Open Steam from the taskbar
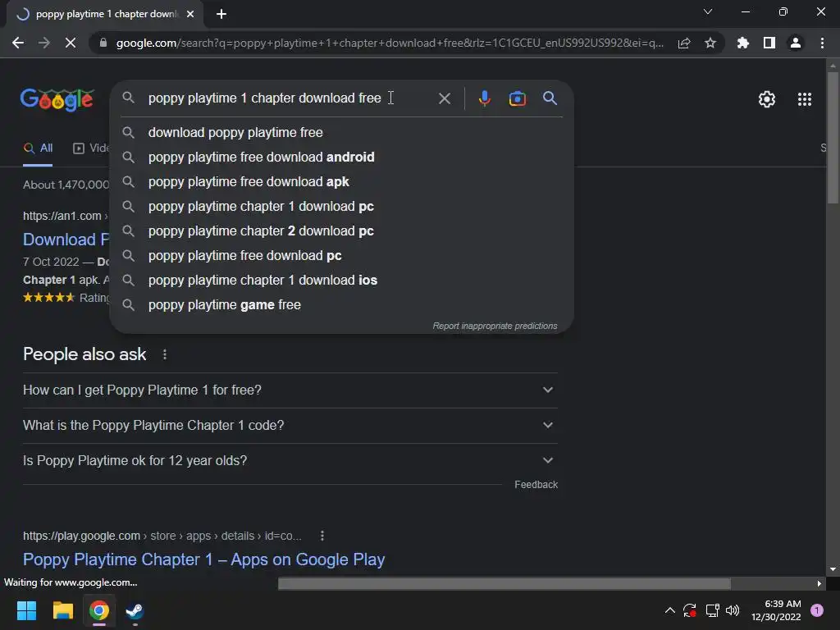This screenshot has height=630, width=840. 135,610
